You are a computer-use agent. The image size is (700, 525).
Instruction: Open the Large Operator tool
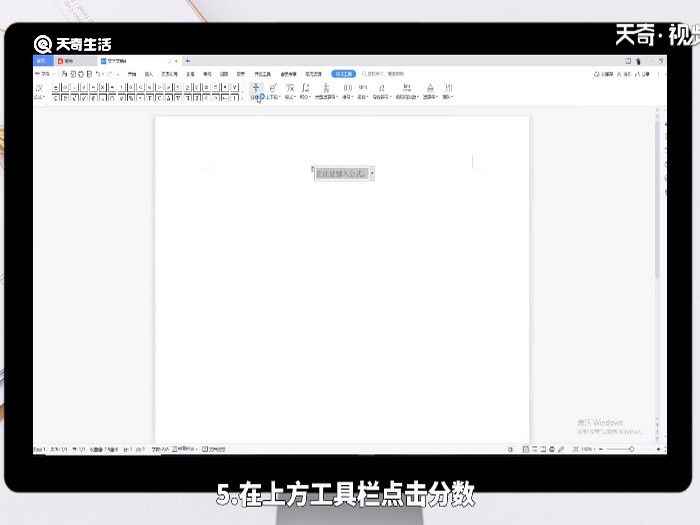326,91
